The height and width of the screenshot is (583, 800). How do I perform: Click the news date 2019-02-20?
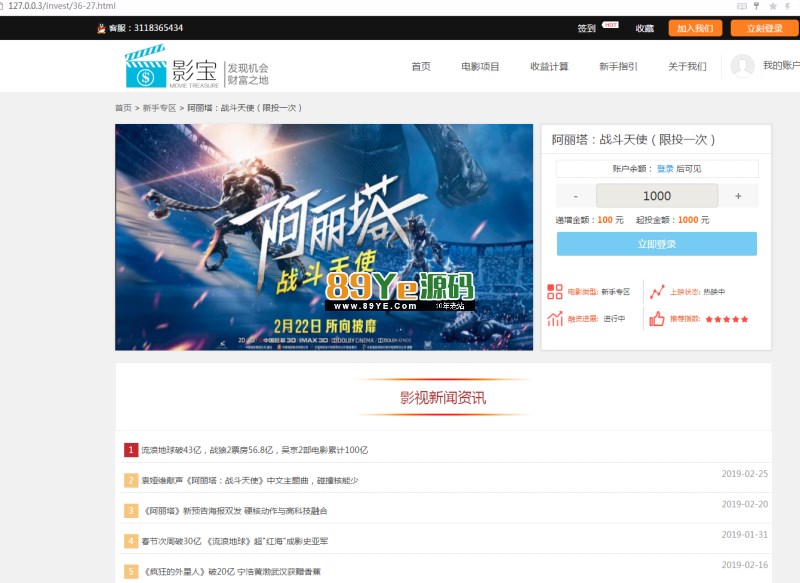(x=744, y=504)
